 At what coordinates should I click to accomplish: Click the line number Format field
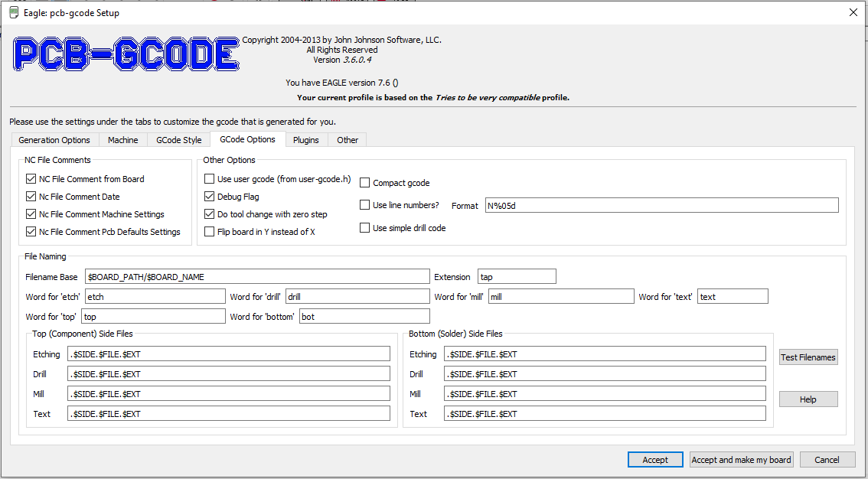662,205
